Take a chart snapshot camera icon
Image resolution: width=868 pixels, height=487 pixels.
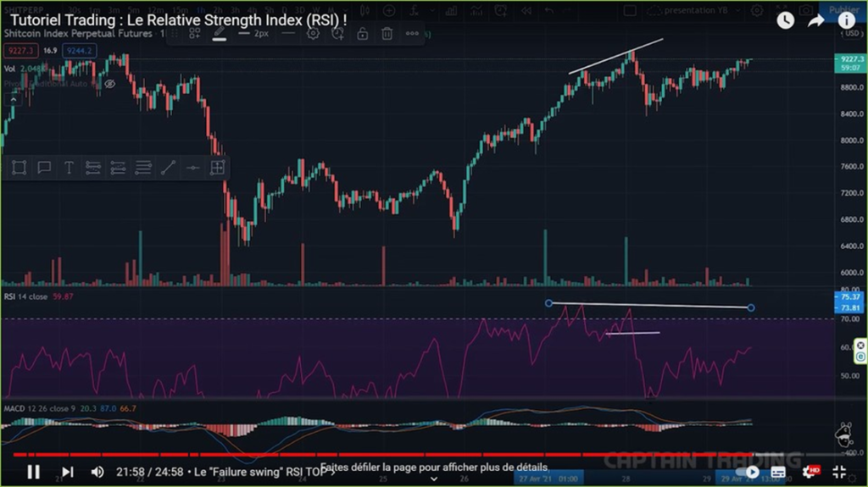pos(806,10)
